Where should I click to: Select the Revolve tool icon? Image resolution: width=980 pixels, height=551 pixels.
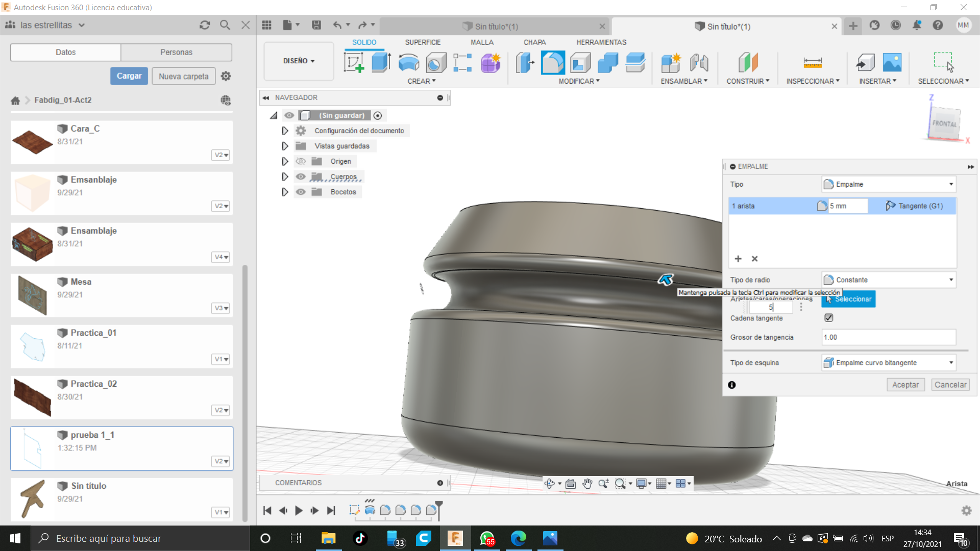click(x=408, y=63)
